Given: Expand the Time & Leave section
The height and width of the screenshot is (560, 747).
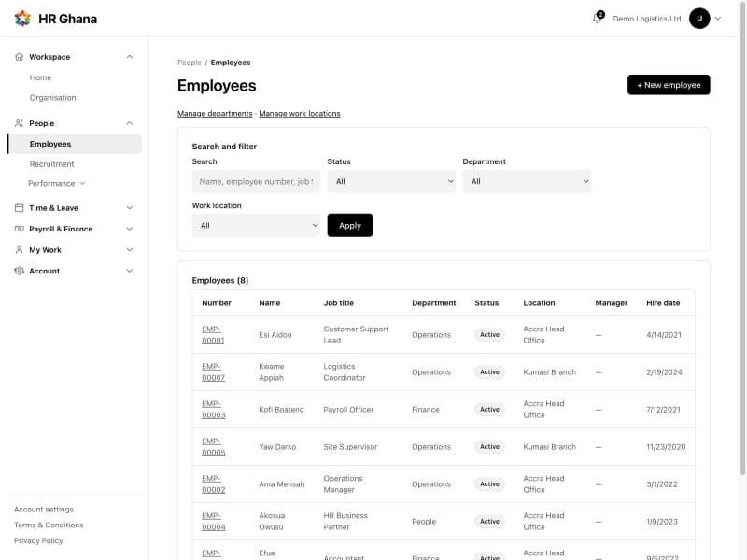Looking at the screenshot, I should 130,207.
